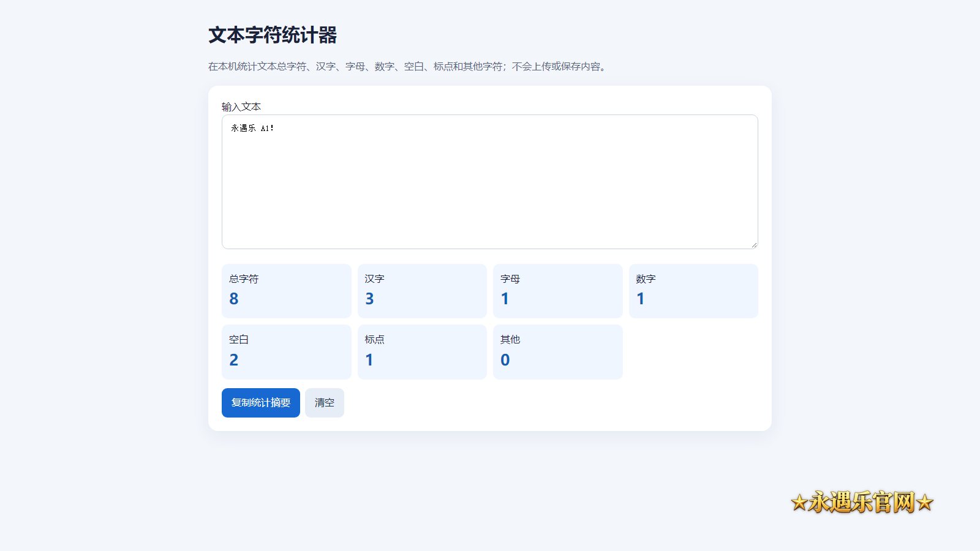Image resolution: width=980 pixels, height=551 pixels.
Task: Click the 文本字符统计器 heading
Action: (x=273, y=35)
